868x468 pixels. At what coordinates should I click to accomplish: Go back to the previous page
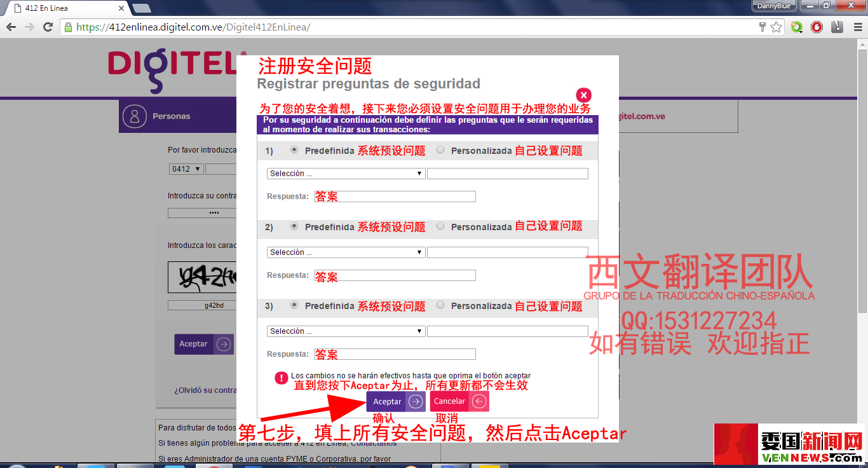click(x=11, y=27)
